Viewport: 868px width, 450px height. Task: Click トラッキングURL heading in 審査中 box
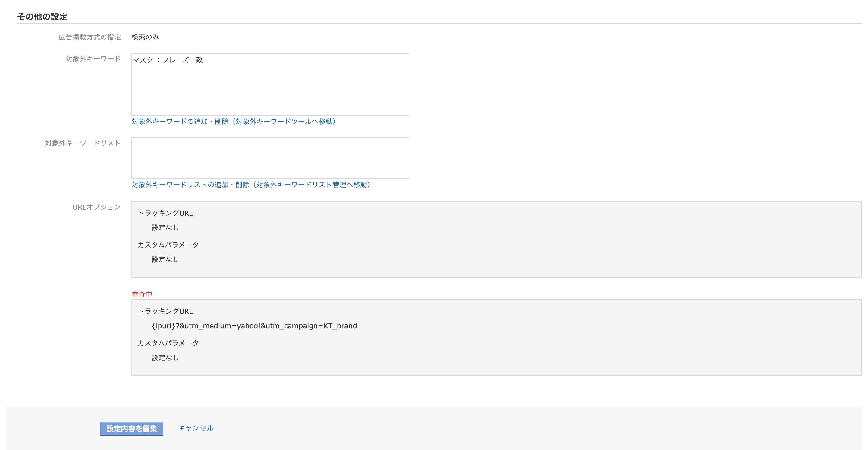(165, 311)
